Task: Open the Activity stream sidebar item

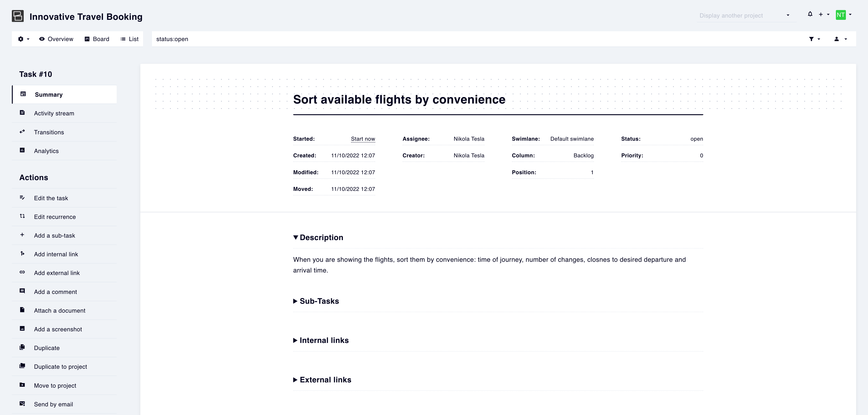Action: (x=54, y=113)
